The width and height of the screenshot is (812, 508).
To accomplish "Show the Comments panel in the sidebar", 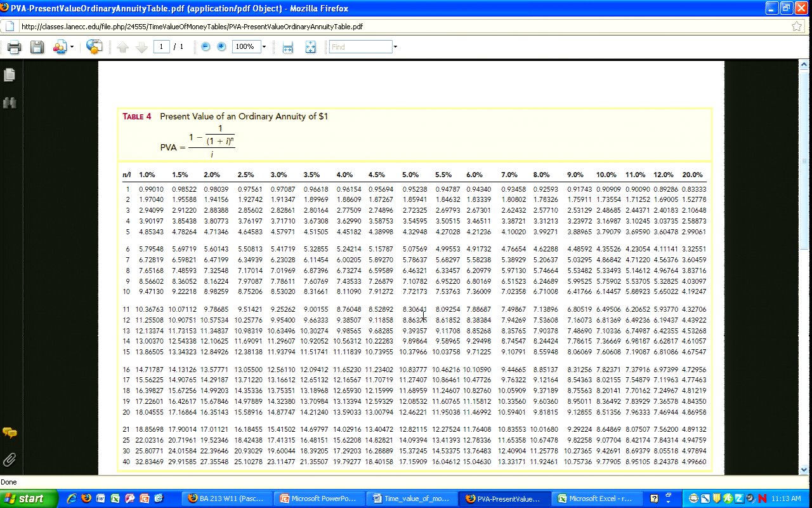I will [10, 433].
